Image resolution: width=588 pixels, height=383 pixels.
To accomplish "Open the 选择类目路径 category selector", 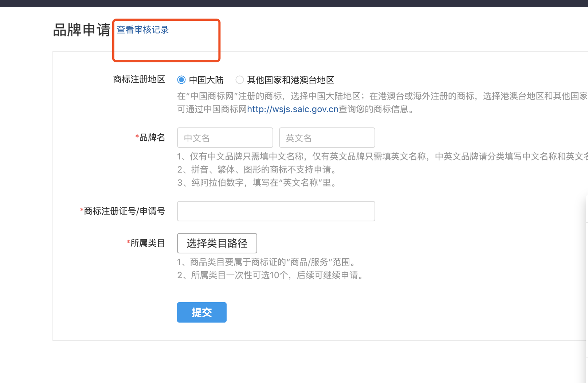I will [x=217, y=243].
